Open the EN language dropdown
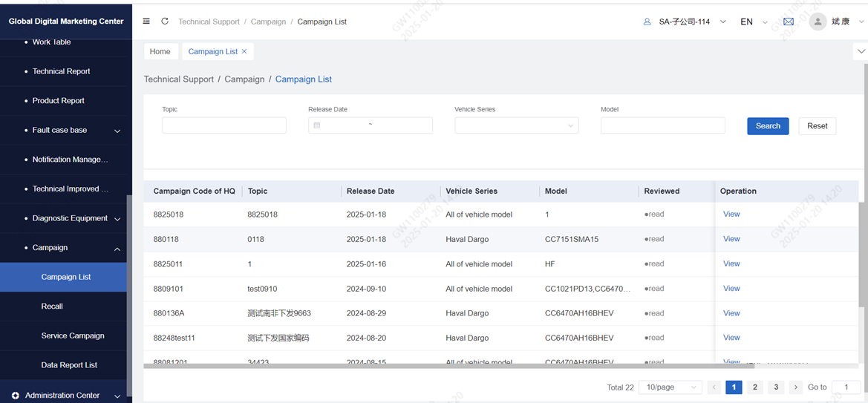This screenshot has width=868, height=403. 754,22
